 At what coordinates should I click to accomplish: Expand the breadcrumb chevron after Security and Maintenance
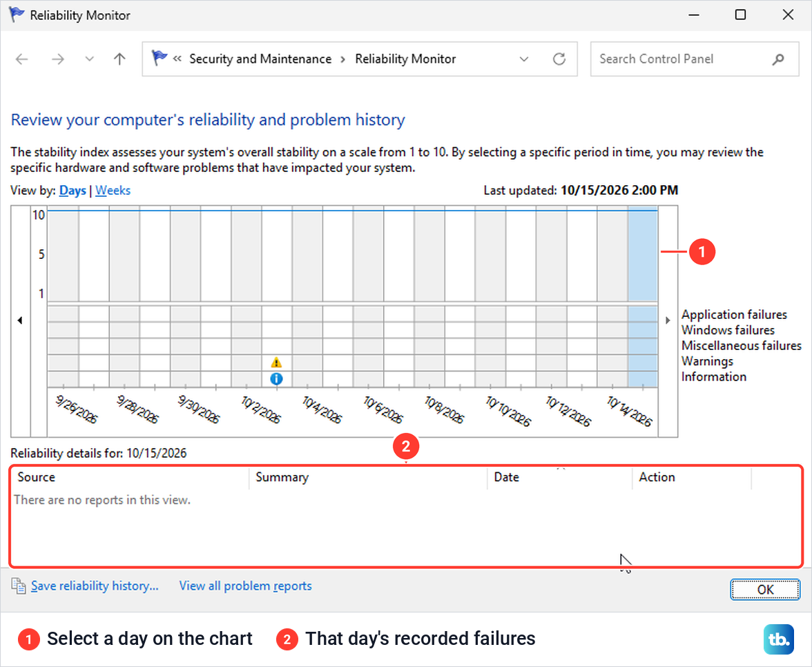click(x=342, y=59)
